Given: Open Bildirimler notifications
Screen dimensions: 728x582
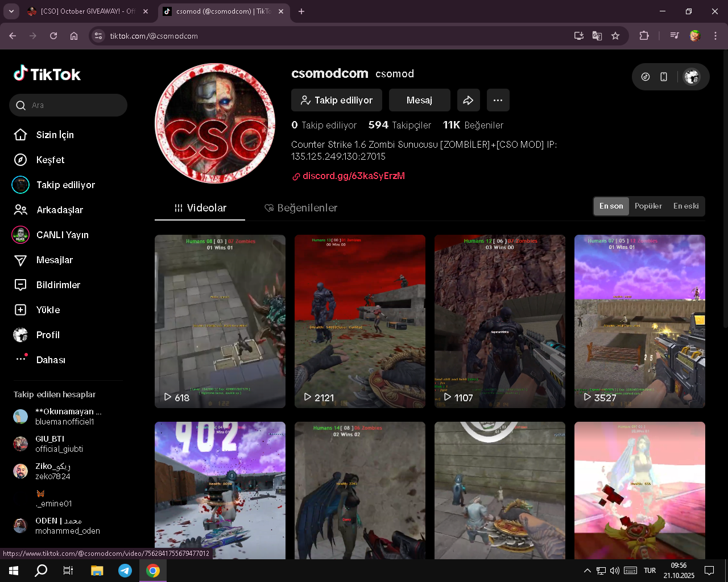Looking at the screenshot, I should click(57, 285).
